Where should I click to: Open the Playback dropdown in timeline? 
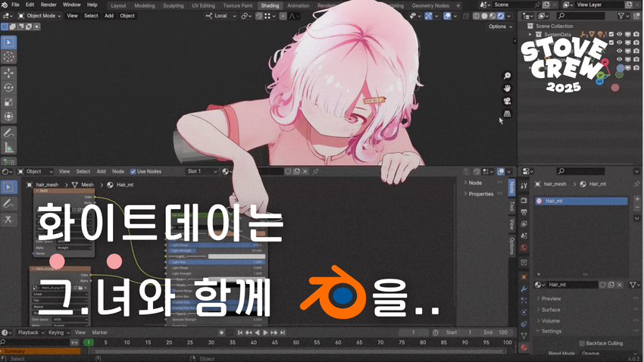click(31, 333)
